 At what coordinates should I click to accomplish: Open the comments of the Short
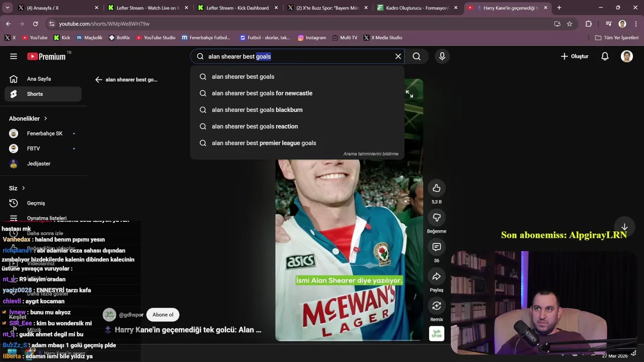tap(436, 247)
